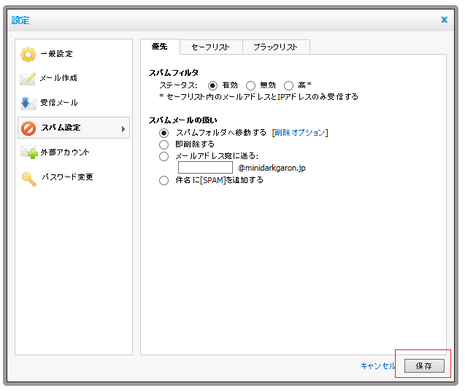The width and height of the screenshot is (465, 391).
Task: Click the key icon for パスワード変更
Action: click(x=29, y=179)
